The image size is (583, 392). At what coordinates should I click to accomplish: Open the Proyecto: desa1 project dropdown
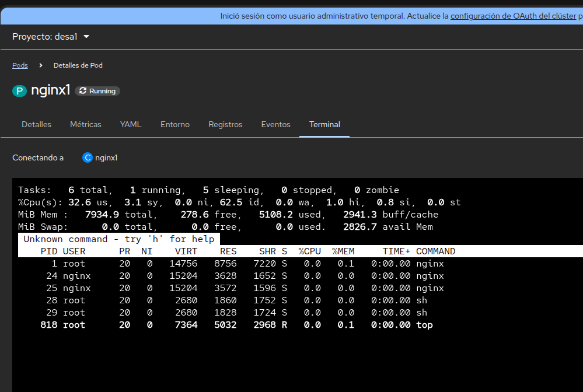click(51, 37)
